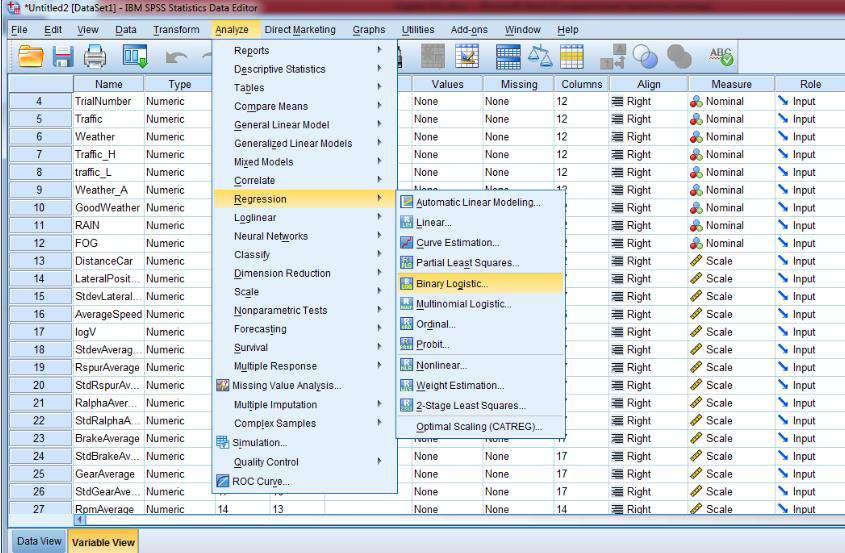Click the Input role arrow in Weather row

(x=783, y=137)
